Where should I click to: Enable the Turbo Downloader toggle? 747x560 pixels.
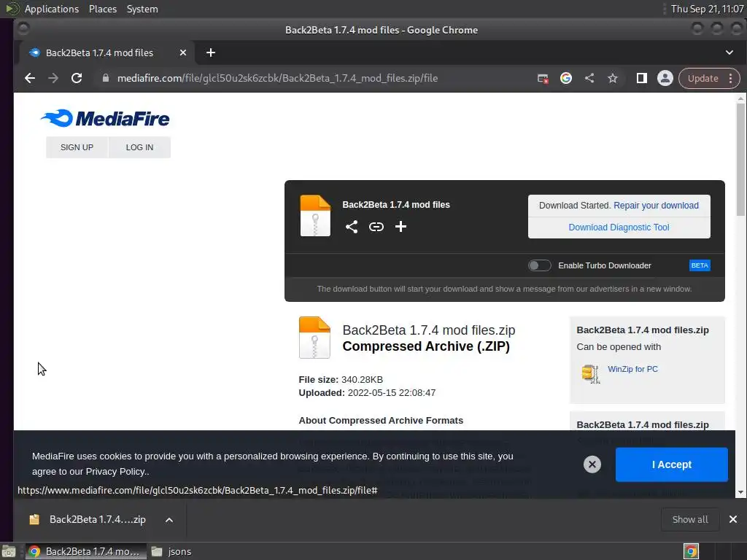click(x=540, y=265)
